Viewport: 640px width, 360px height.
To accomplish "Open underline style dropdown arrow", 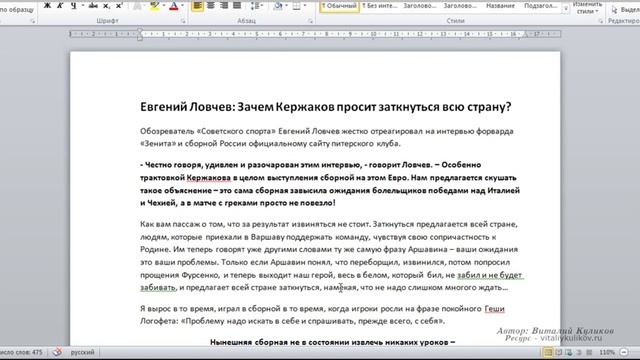I will point(83,5).
